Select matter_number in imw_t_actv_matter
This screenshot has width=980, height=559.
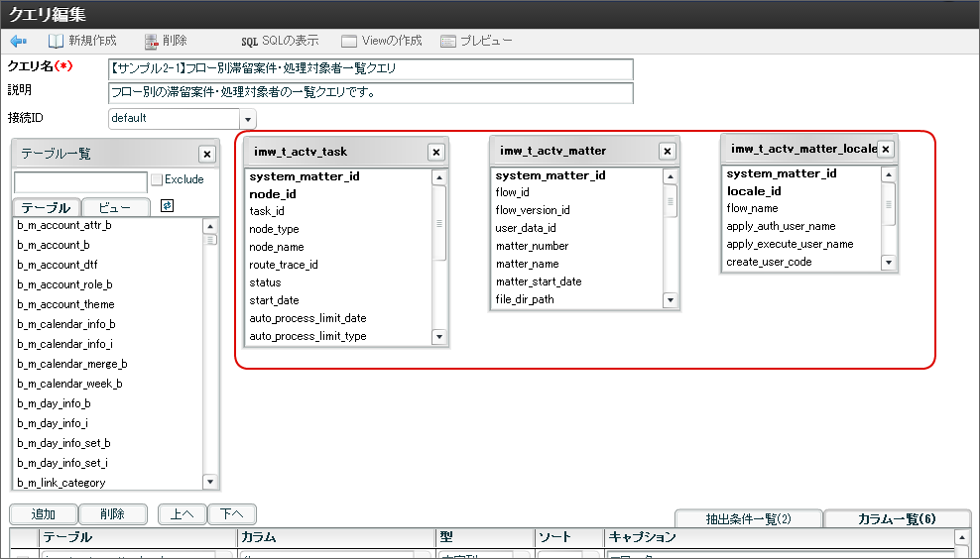(x=532, y=246)
